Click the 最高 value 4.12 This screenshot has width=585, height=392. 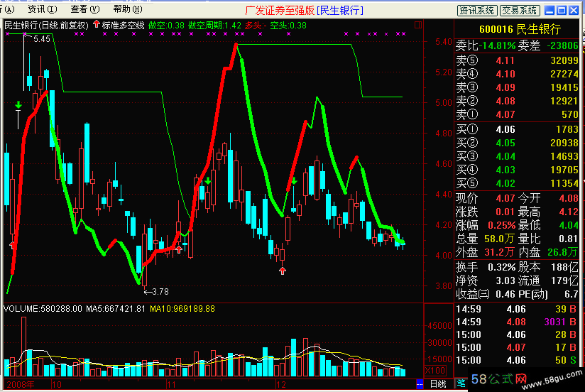point(569,212)
